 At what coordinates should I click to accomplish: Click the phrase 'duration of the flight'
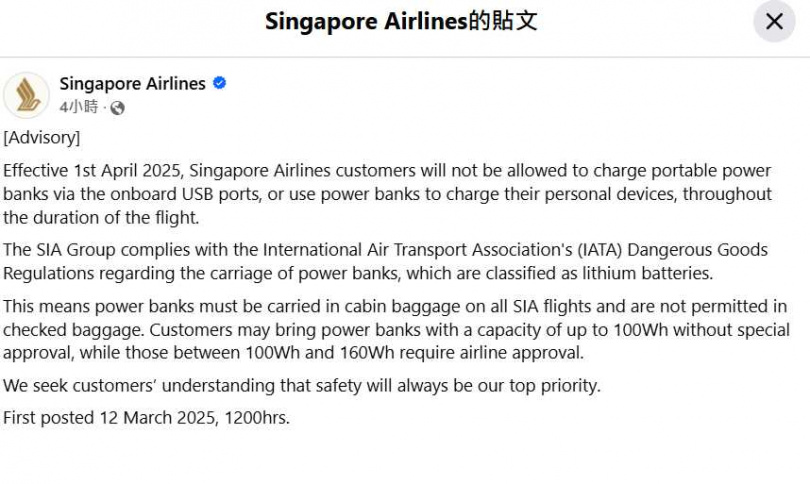coord(114,217)
